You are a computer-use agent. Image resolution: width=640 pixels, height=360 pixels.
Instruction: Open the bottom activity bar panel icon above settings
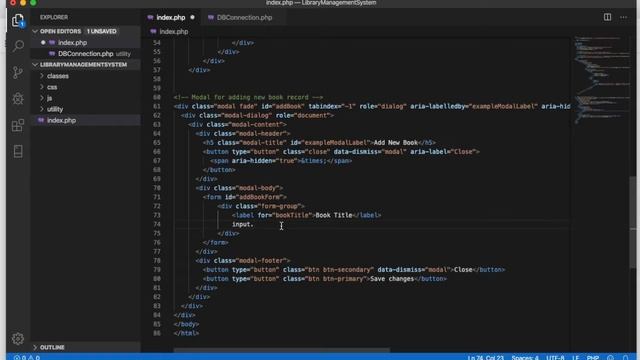coord(18,151)
